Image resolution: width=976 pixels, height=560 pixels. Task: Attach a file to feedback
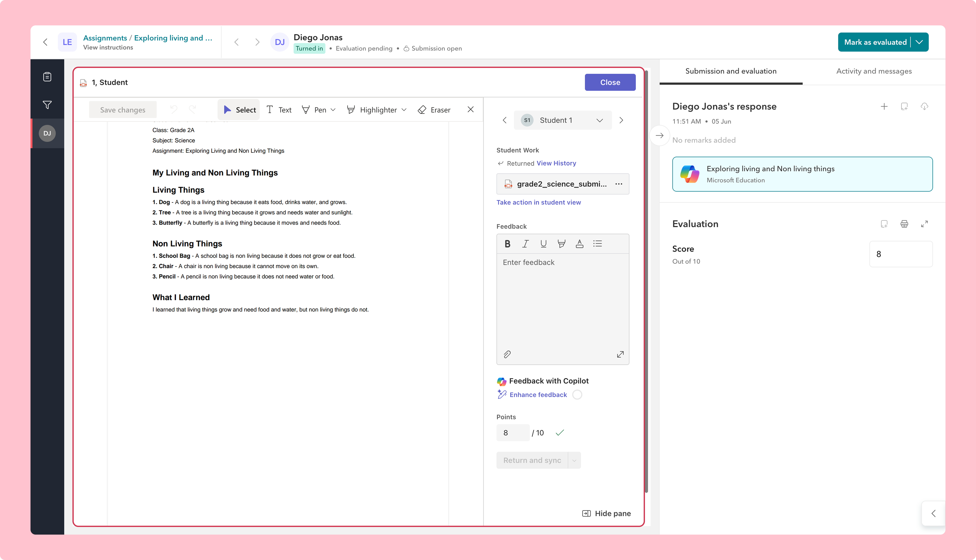[x=507, y=354]
